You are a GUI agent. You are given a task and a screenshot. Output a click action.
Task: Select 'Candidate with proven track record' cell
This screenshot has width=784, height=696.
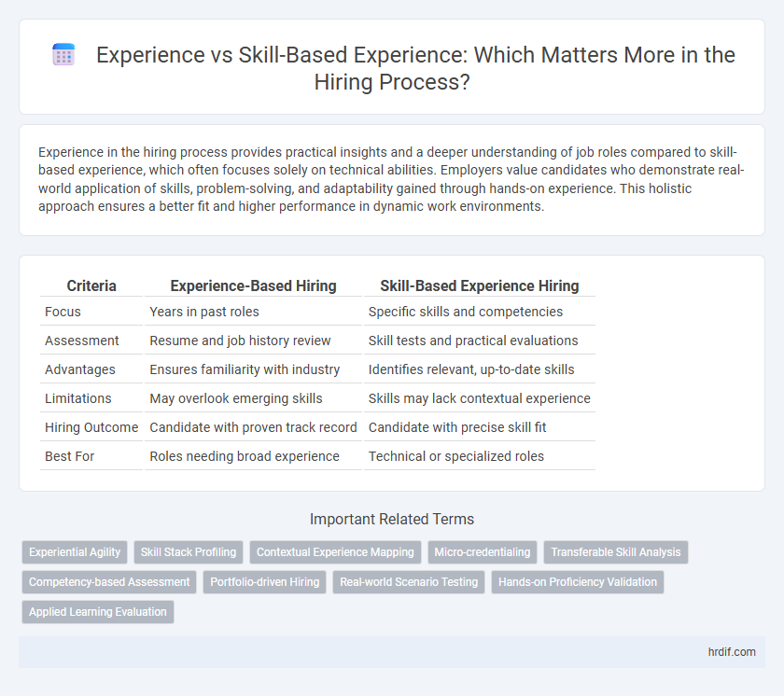tap(254, 427)
